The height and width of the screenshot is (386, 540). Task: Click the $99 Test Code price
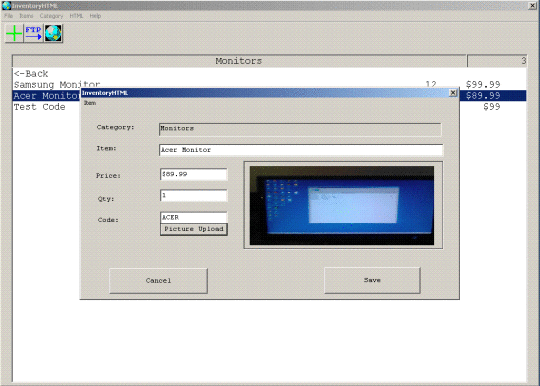click(491, 107)
